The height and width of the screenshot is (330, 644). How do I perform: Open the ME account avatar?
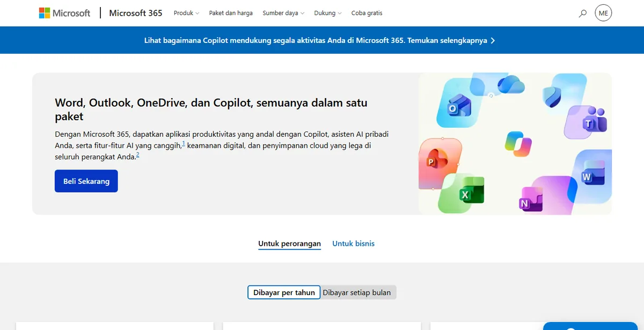click(603, 13)
